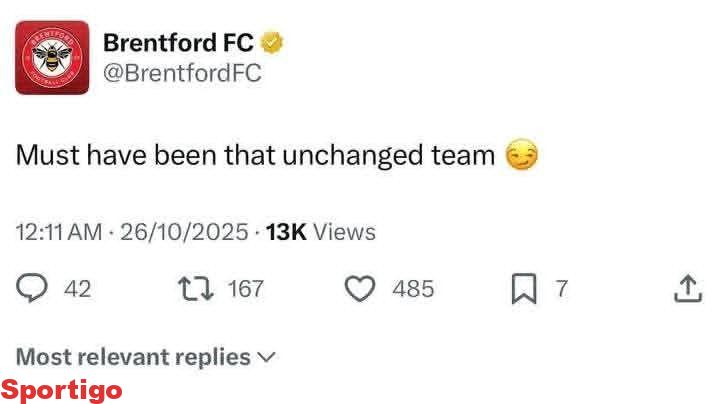Open the Brentford FC display name
This screenshot has height=404, width=720.
173,43
